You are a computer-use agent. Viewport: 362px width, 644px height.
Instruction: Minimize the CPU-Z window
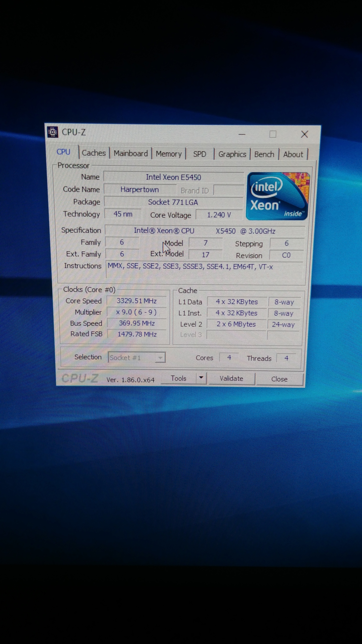point(242,134)
